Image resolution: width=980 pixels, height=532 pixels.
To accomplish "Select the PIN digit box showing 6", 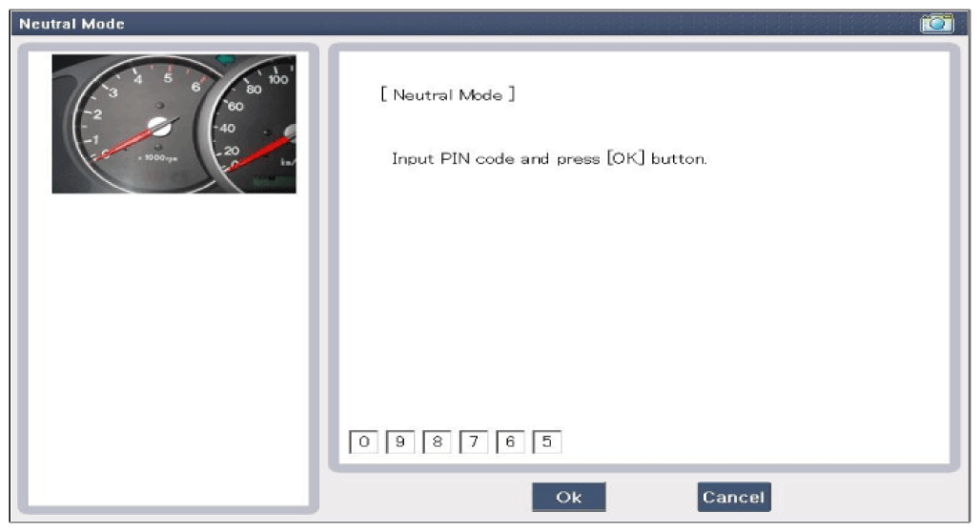I will pos(510,442).
